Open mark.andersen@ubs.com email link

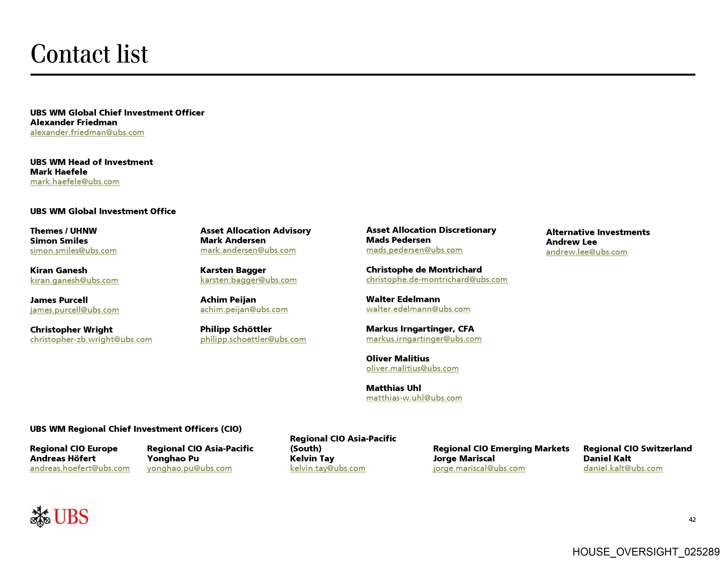pos(248,251)
